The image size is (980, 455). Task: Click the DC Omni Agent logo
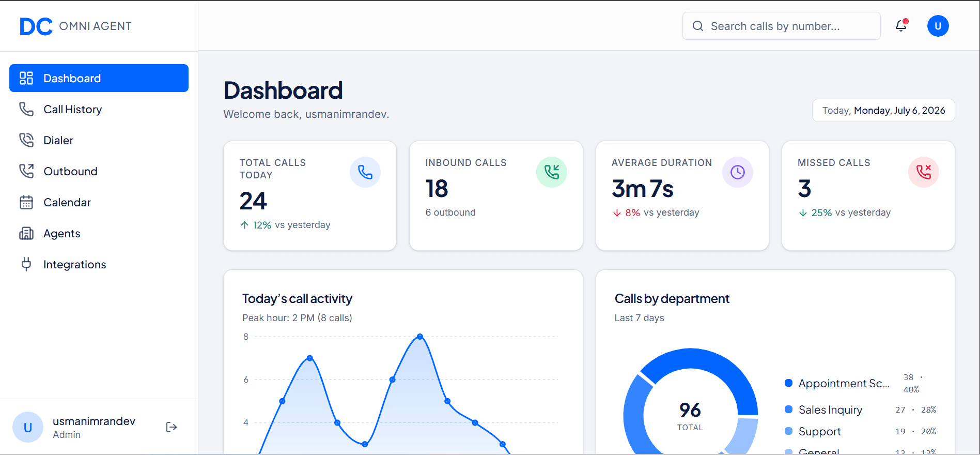coord(75,26)
